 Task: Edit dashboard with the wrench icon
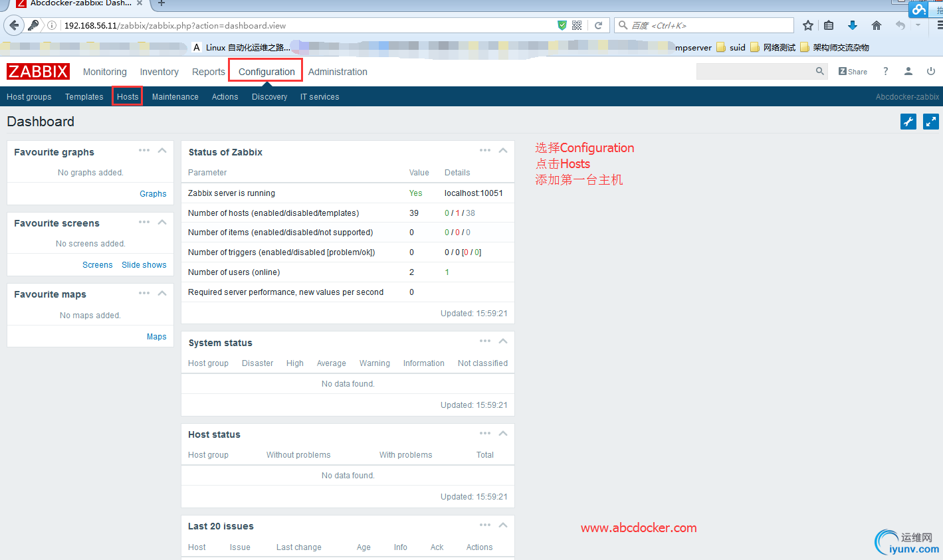click(908, 122)
